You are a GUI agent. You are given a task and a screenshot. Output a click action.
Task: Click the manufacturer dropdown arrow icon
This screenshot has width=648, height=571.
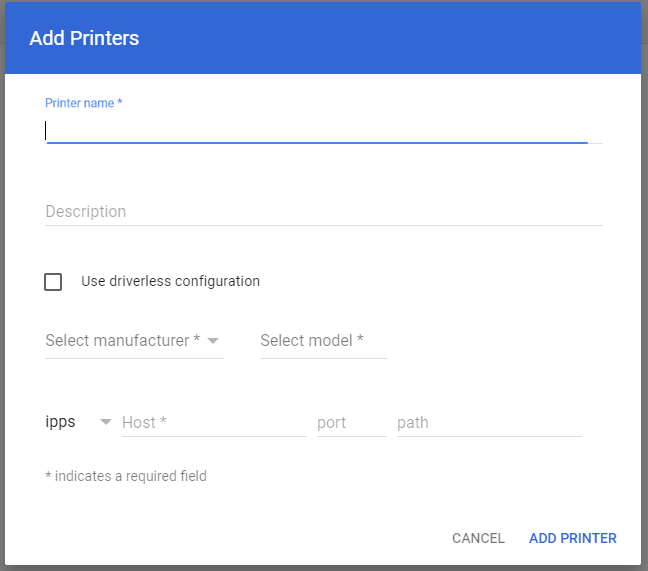click(213, 341)
